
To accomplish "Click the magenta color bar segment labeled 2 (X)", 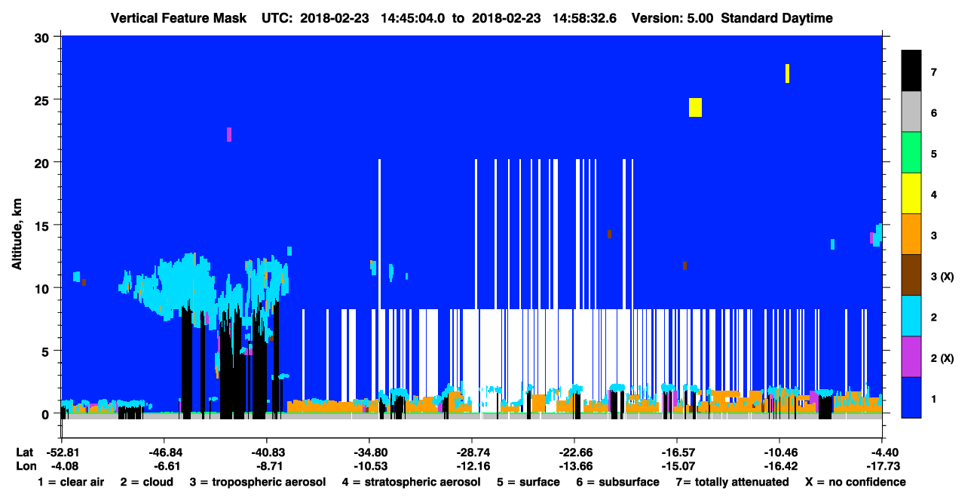I will [911, 356].
